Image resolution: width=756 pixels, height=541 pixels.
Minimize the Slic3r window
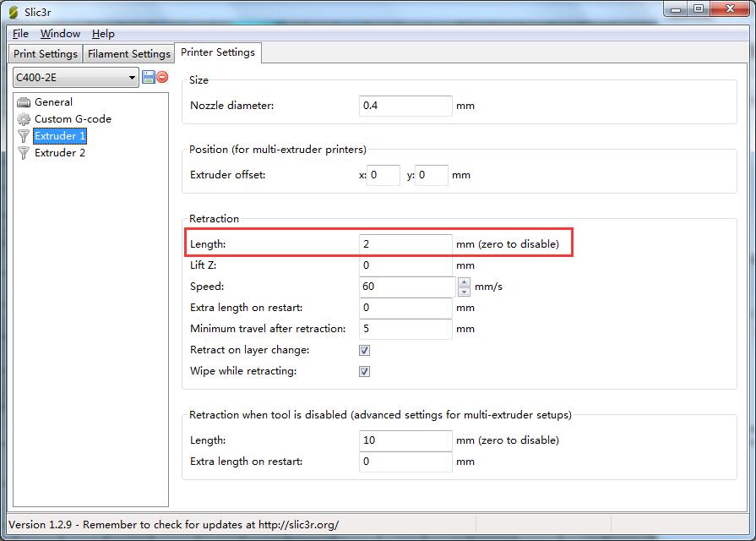pyautogui.click(x=676, y=9)
